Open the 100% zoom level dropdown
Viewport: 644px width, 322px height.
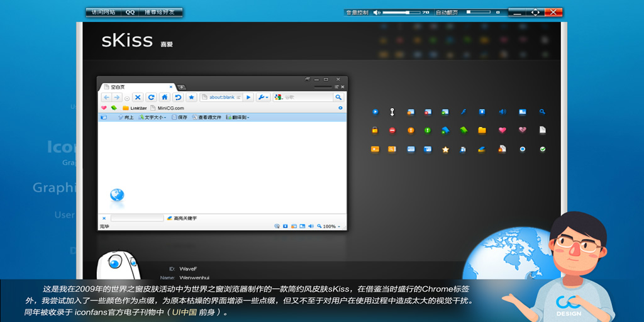[x=328, y=226]
